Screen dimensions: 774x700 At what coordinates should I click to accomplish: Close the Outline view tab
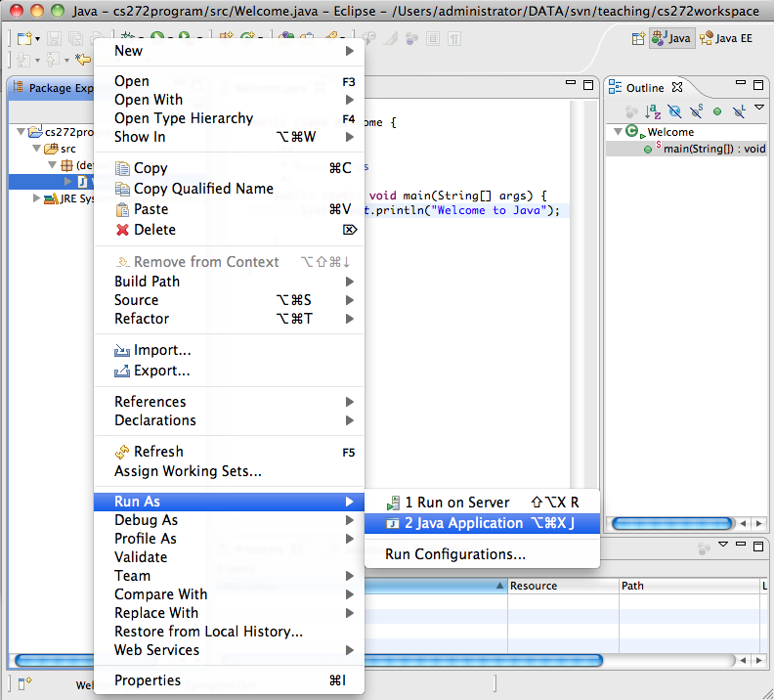(677, 87)
